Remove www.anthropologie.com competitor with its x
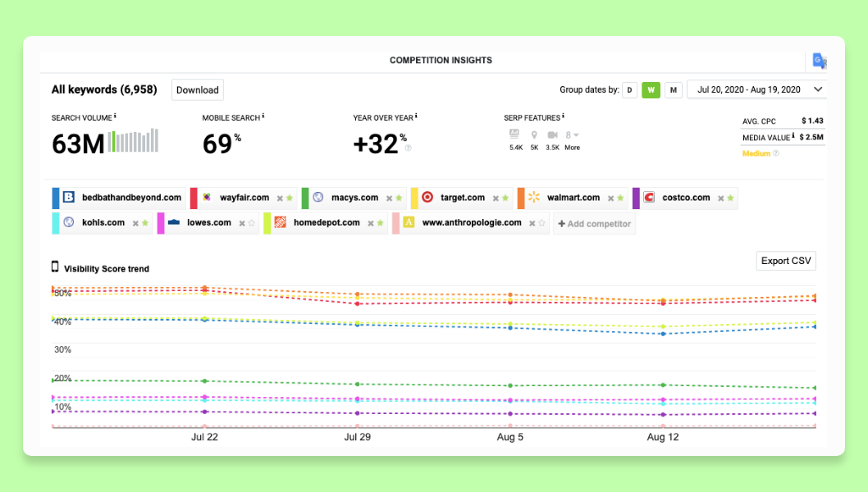Screen dimensions: 868x492 [x=532, y=223]
